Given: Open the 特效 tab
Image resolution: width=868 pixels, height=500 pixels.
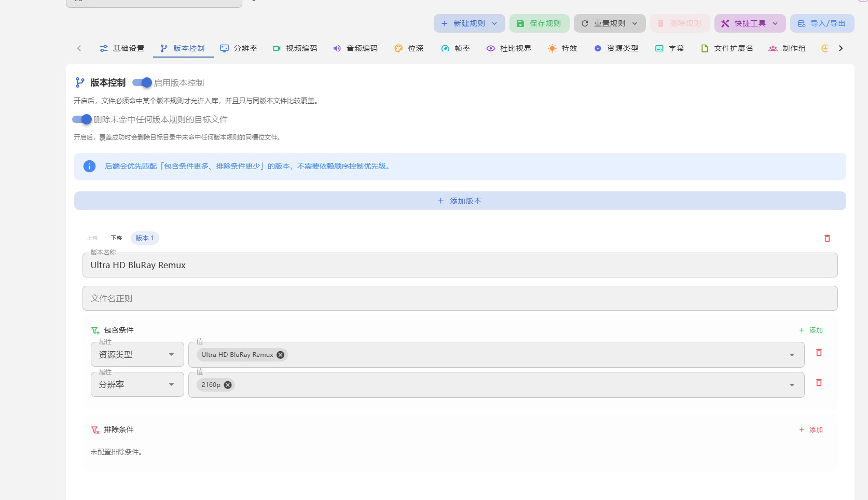Looking at the screenshot, I should 562,48.
